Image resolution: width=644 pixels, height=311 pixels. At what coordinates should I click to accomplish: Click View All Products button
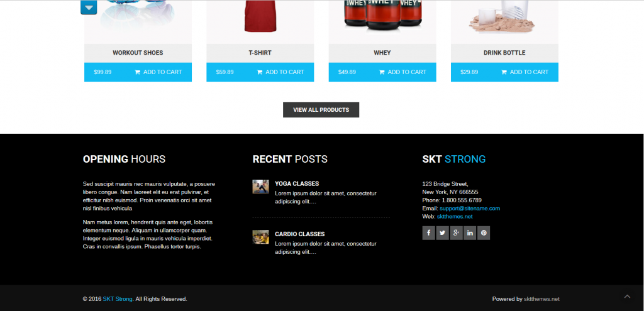coord(321,109)
